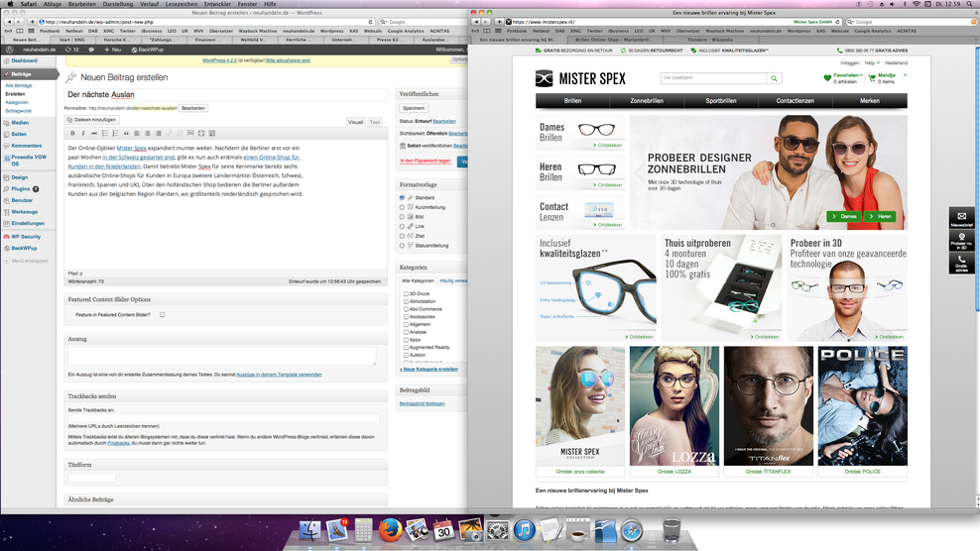This screenshot has width=980, height=551.
Task: Insert numbered list in editor
Action: [x=116, y=133]
